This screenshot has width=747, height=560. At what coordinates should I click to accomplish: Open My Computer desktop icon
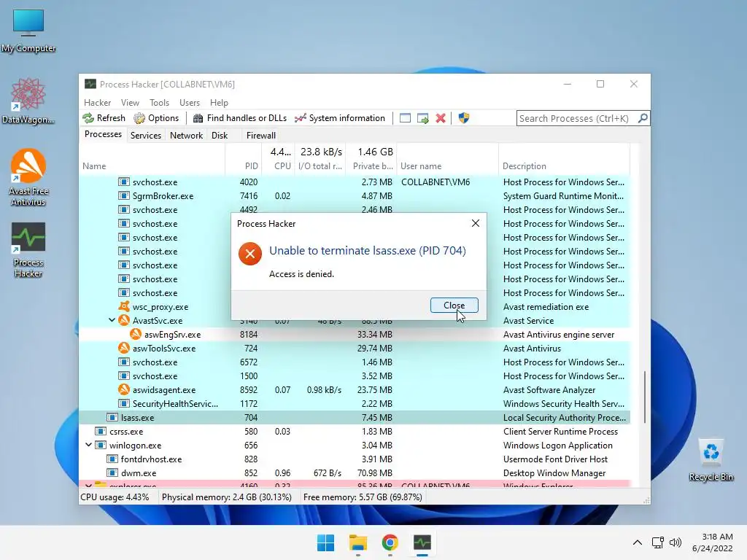point(28,31)
